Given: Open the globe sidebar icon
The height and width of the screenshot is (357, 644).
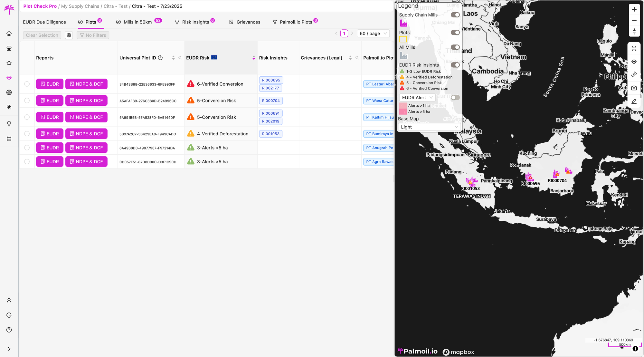Looking at the screenshot, I should point(9,92).
